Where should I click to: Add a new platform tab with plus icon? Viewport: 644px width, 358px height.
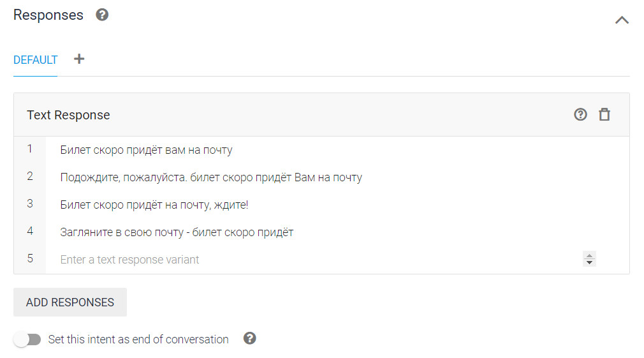79,59
